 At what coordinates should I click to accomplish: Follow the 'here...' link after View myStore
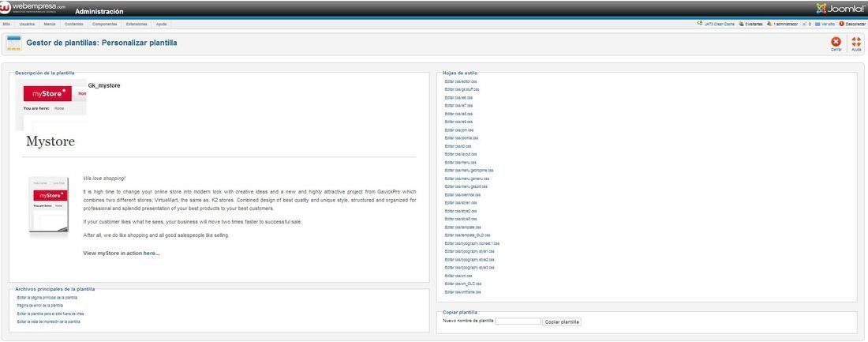coord(152,254)
